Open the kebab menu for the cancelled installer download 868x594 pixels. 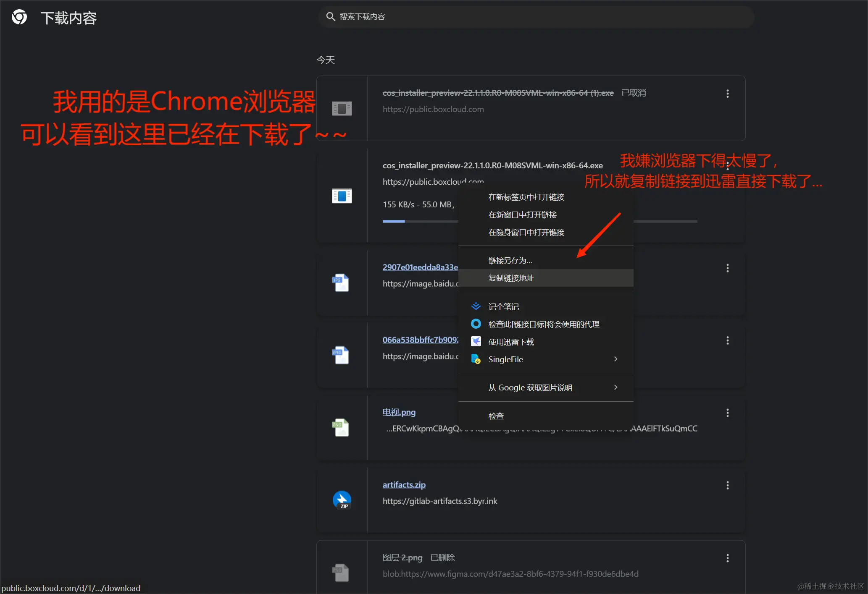[x=727, y=93]
